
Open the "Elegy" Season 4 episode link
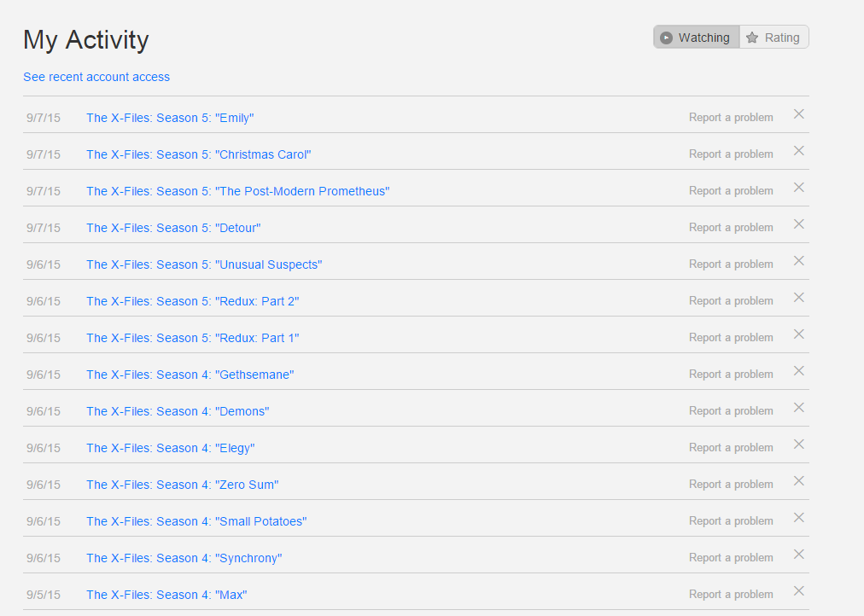click(x=170, y=448)
